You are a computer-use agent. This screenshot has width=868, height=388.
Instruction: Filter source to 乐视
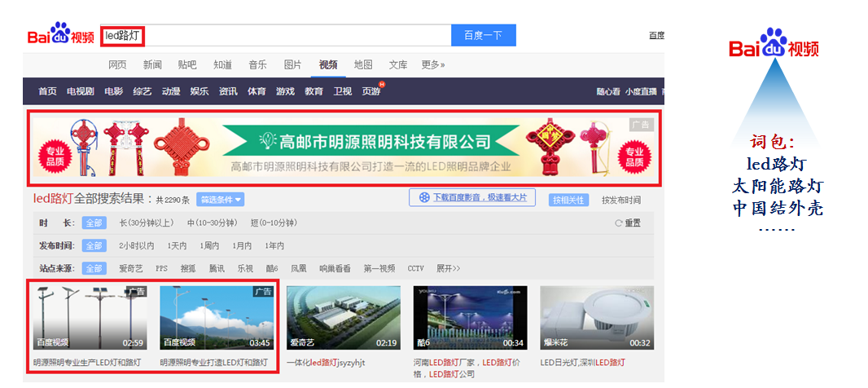click(x=245, y=268)
